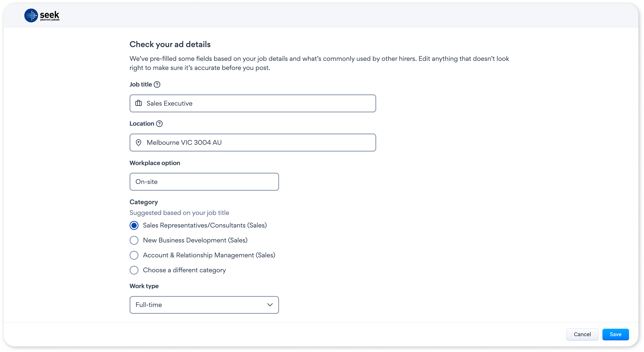Click the map pin icon in Location field

[138, 142]
